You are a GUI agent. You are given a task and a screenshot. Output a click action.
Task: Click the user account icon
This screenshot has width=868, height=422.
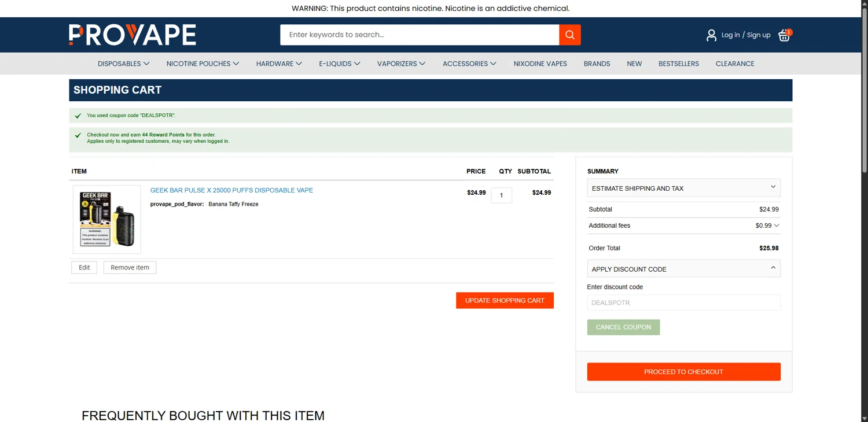pyautogui.click(x=711, y=35)
